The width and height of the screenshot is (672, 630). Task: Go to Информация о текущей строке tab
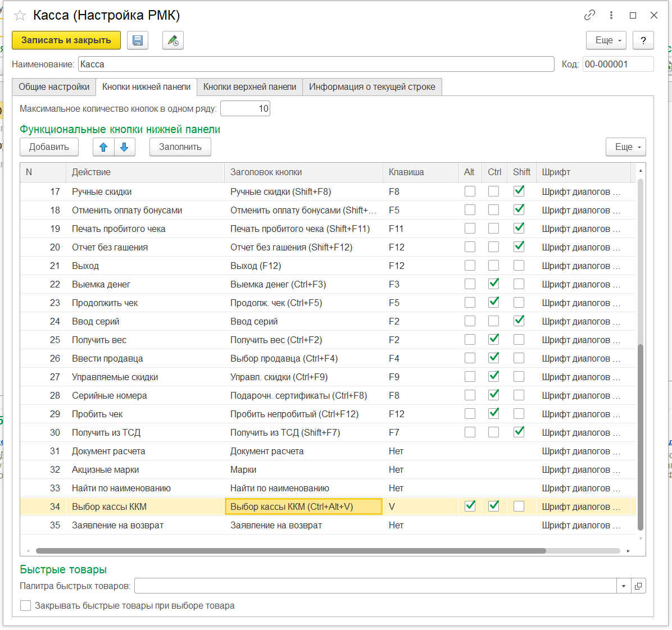coord(372,87)
